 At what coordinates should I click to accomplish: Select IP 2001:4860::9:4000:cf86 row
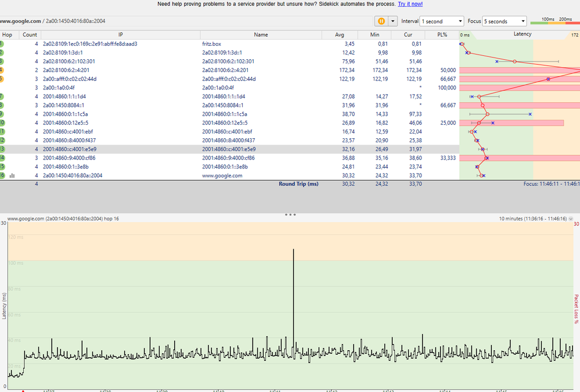(69, 158)
